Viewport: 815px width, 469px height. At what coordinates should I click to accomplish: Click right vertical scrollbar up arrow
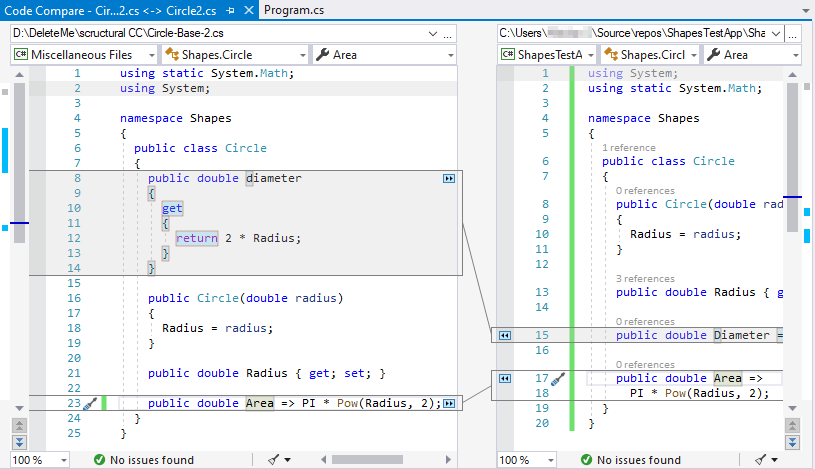tap(792, 75)
